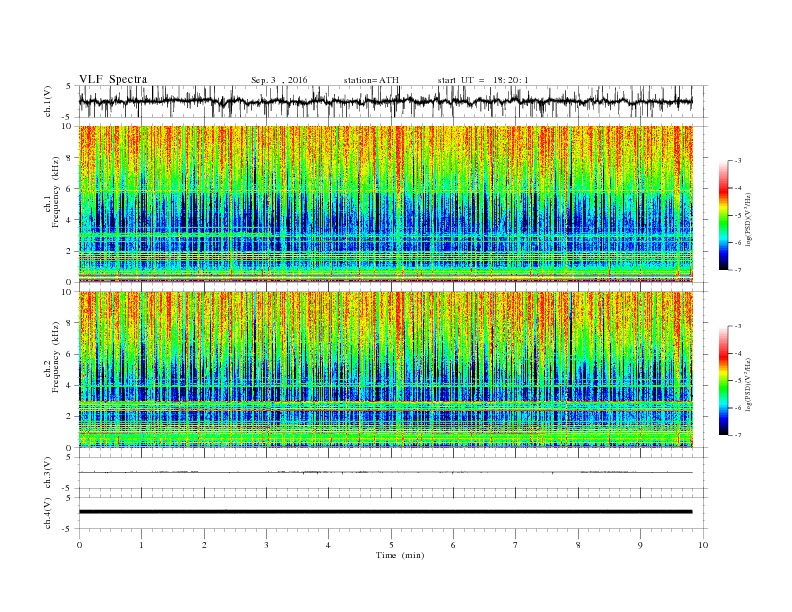Click the x-axis tick label "5" at bottom

(x=391, y=545)
